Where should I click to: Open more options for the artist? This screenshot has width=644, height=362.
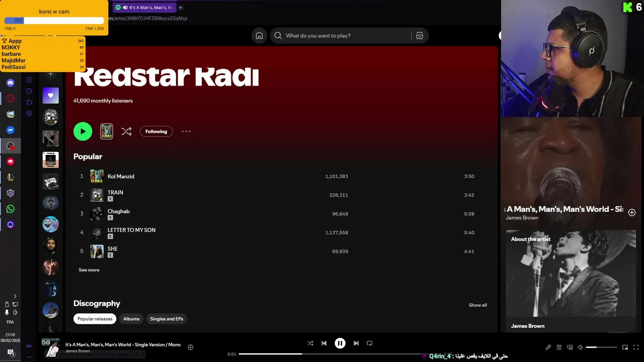186,131
